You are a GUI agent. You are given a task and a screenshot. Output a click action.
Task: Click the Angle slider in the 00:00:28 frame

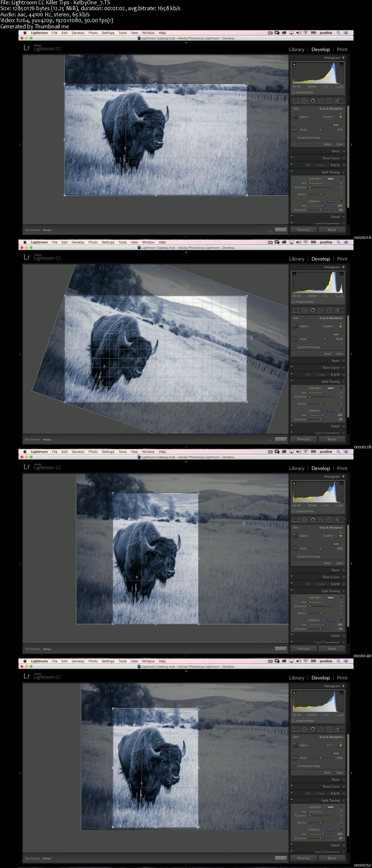[x=320, y=339]
